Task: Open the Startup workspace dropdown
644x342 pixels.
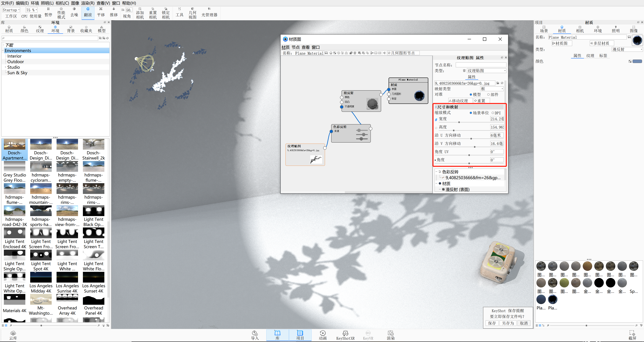Action: tap(11, 10)
